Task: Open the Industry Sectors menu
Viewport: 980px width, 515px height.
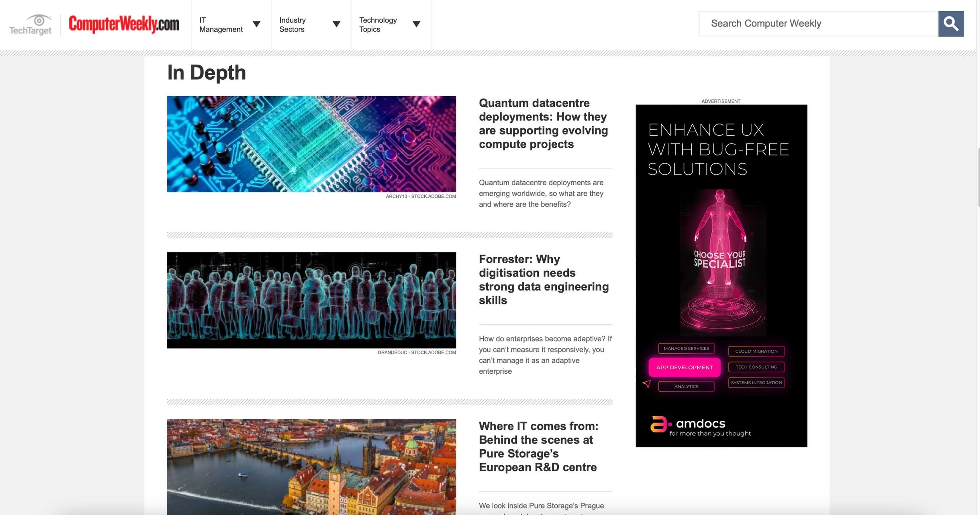Action: click(x=311, y=25)
